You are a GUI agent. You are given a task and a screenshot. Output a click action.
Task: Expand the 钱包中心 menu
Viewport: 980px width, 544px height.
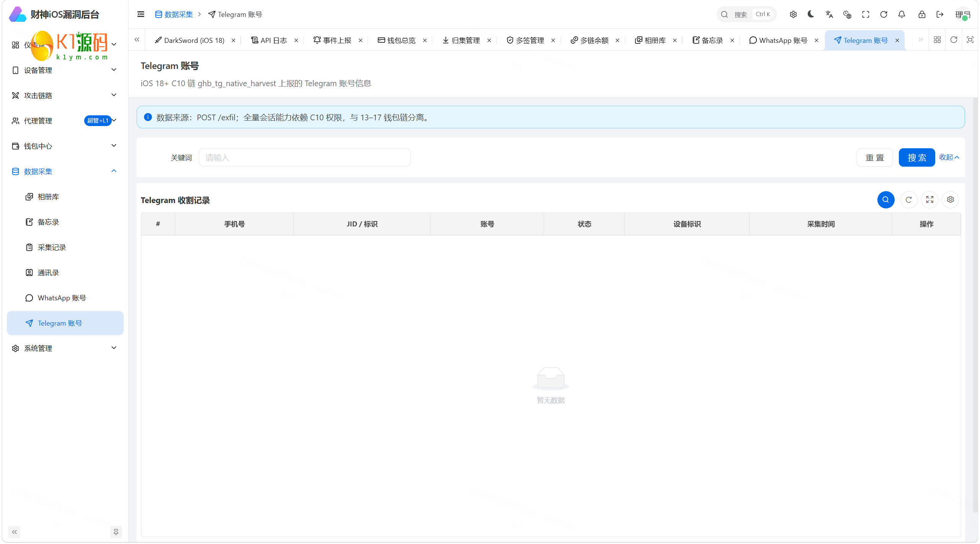click(x=64, y=146)
